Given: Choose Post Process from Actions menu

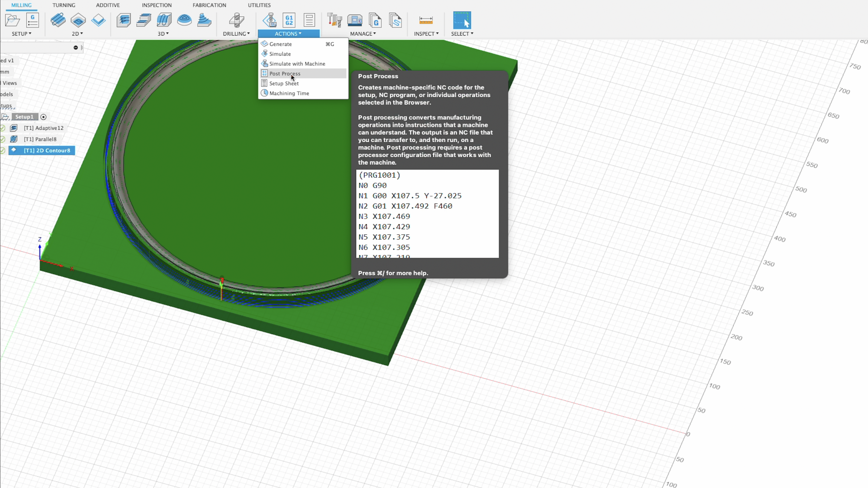Looking at the screenshot, I should tap(285, 74).
